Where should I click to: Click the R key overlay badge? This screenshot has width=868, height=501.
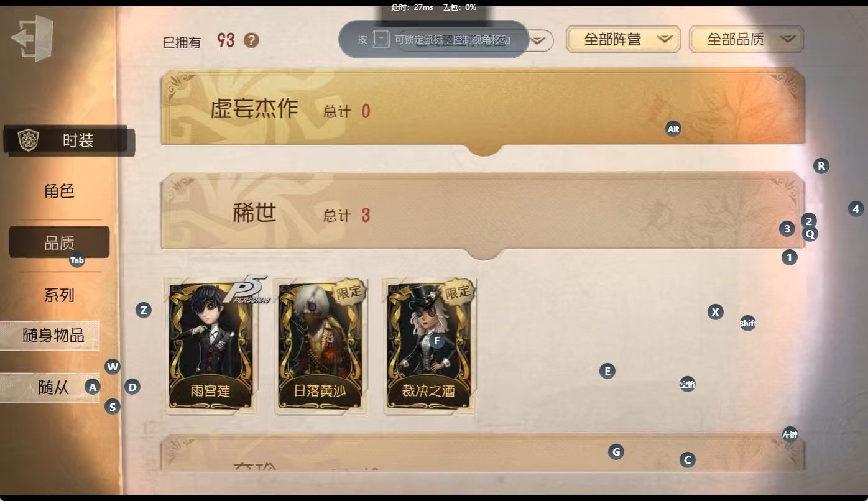click(821, 166)
